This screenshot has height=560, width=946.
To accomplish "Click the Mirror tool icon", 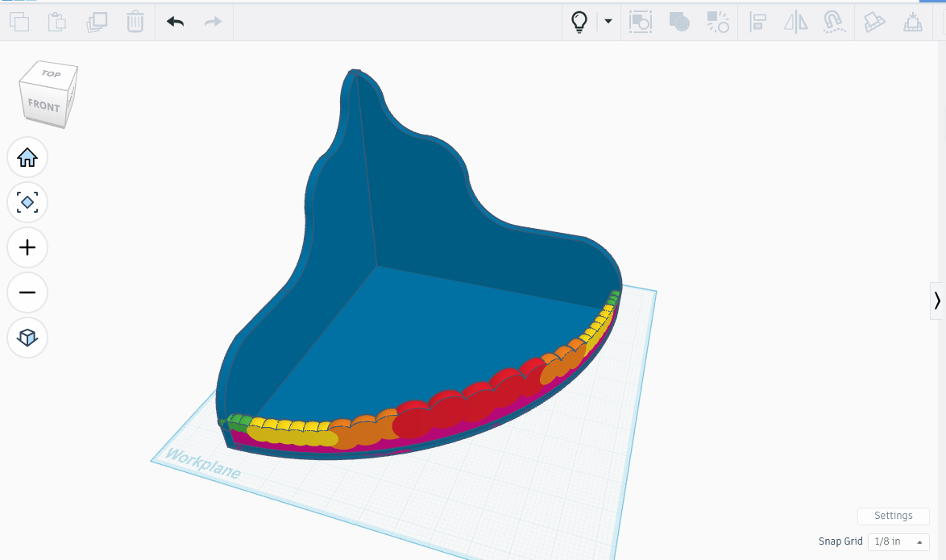I will coord(796,23).
